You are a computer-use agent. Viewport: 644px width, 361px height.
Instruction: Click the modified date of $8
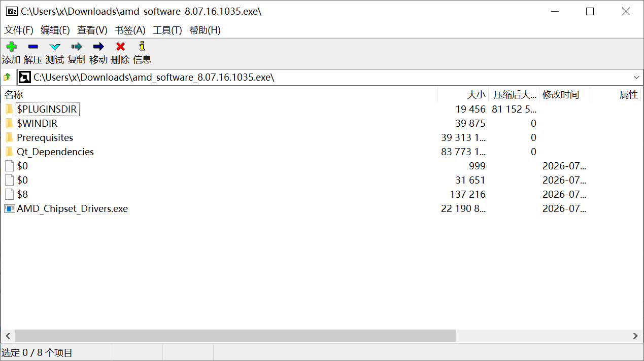564,194
